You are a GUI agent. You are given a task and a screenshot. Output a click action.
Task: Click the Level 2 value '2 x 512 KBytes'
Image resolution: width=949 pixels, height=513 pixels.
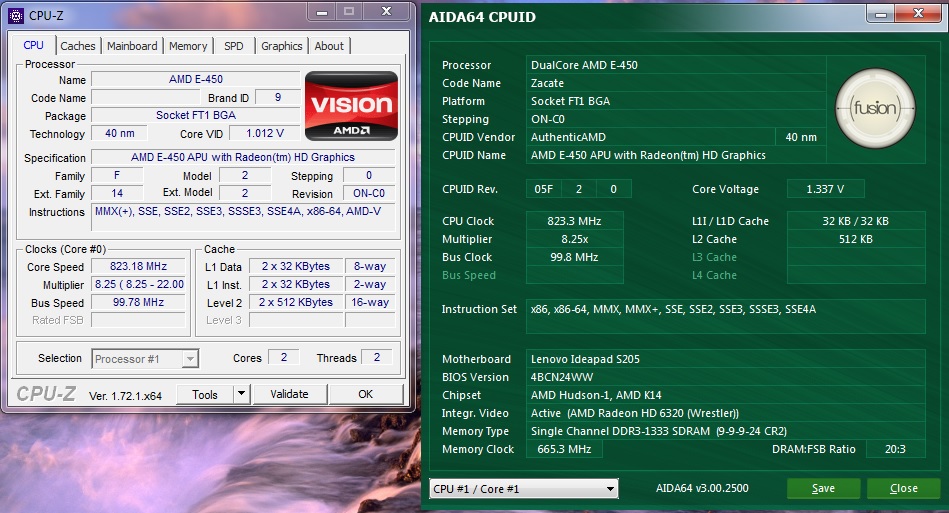pyautogui.click(x=295, y=302)
